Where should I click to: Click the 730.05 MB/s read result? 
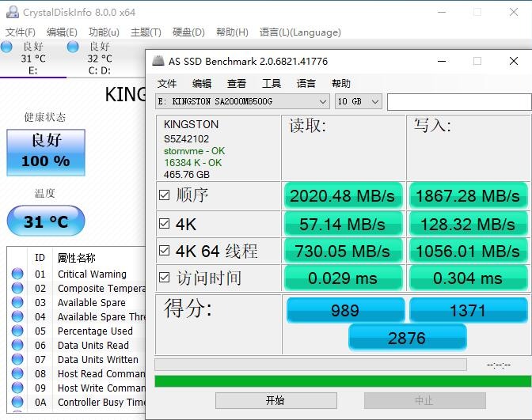[343, 251]
